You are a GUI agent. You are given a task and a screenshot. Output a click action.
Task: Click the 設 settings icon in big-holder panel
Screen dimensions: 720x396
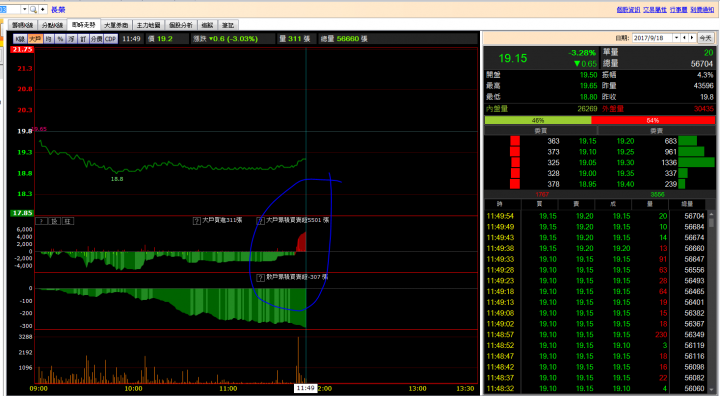click(x=54, y=221)
